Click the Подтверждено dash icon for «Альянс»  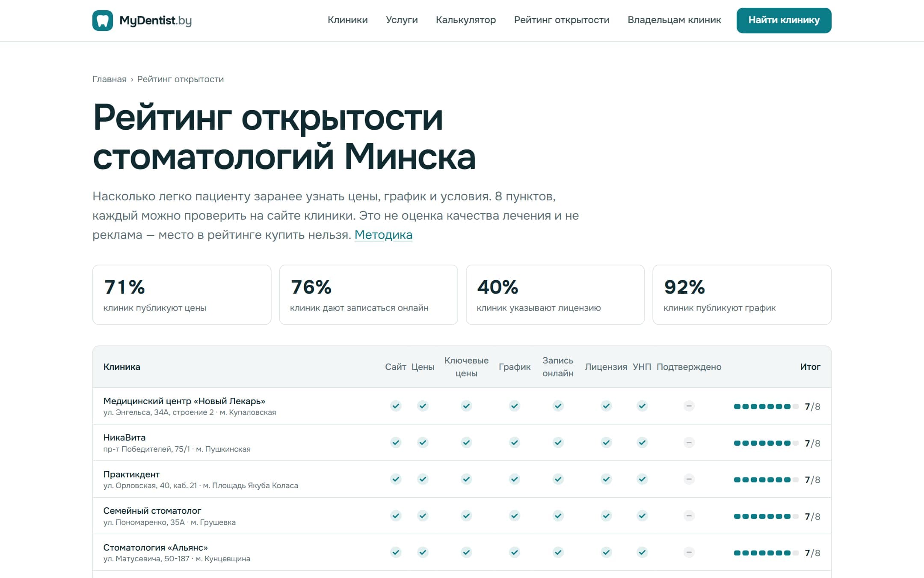pyautogui.click(x=689, y=552)
